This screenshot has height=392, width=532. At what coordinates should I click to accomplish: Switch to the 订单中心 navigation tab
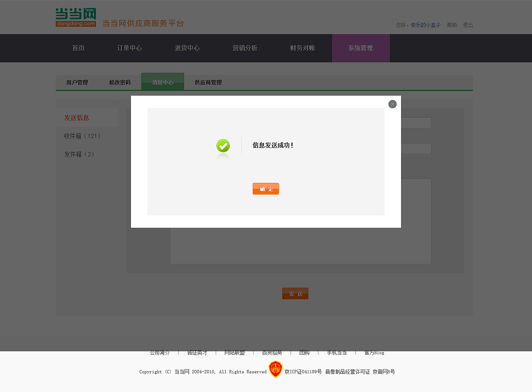pyautogui.click(x=129, y=48)
